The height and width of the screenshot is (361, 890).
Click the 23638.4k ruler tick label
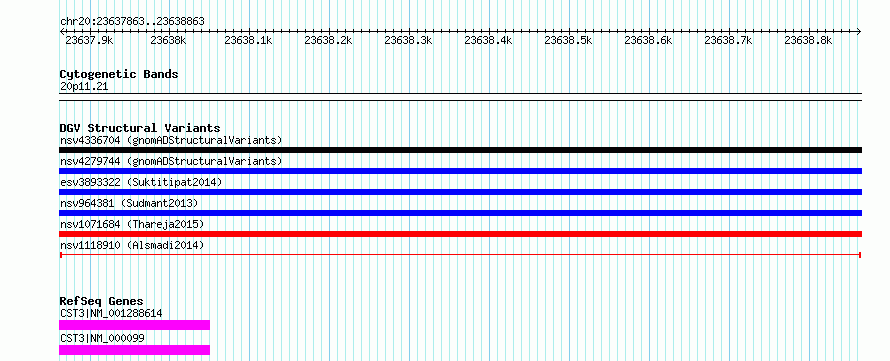click(x=488, y=40)
